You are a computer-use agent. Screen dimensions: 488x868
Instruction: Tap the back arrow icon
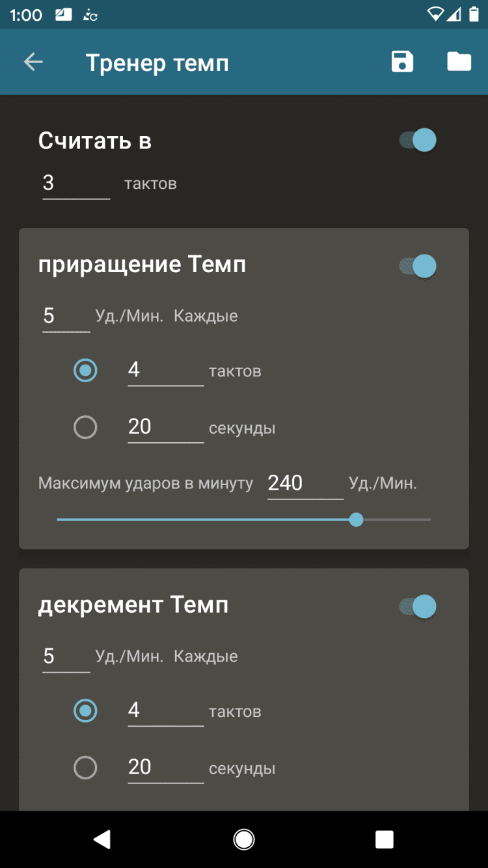(33, 63)
